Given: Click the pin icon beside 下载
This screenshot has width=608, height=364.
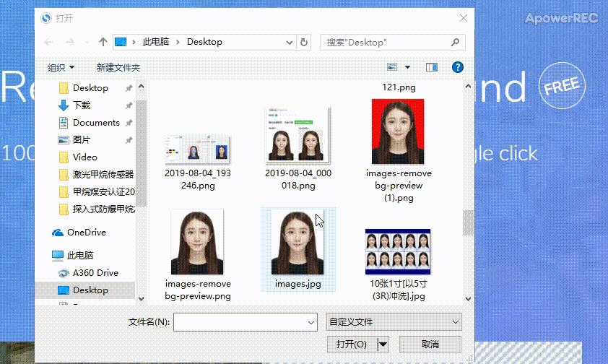Looking at the screenshot, I should [x=129, y=105].
